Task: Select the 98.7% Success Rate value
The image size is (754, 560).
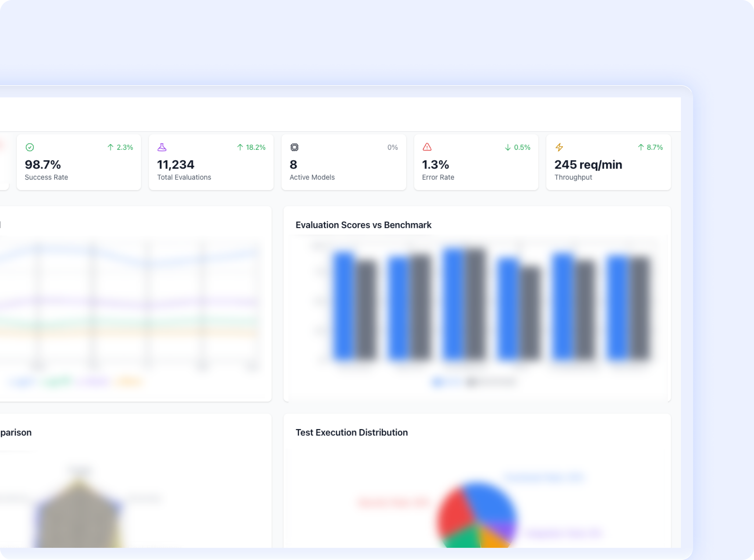Action: pos(43,165)
